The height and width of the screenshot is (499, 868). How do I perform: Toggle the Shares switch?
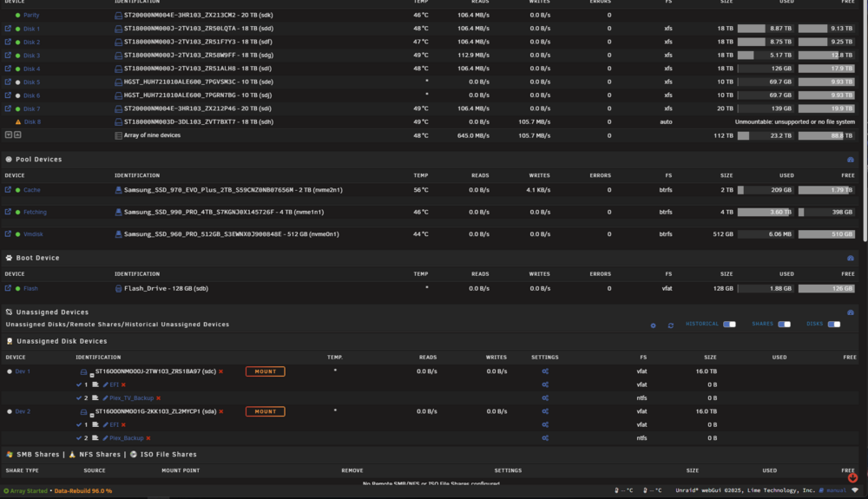[784, 325]
